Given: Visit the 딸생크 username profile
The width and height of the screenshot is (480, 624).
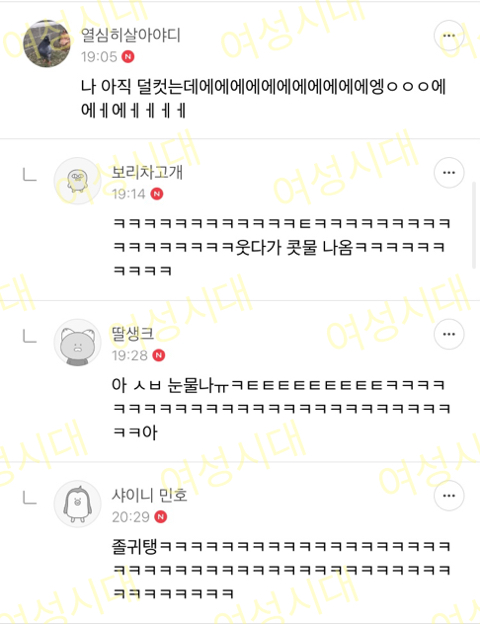Looking at the screenshot, I should click(x=133, y=334).
